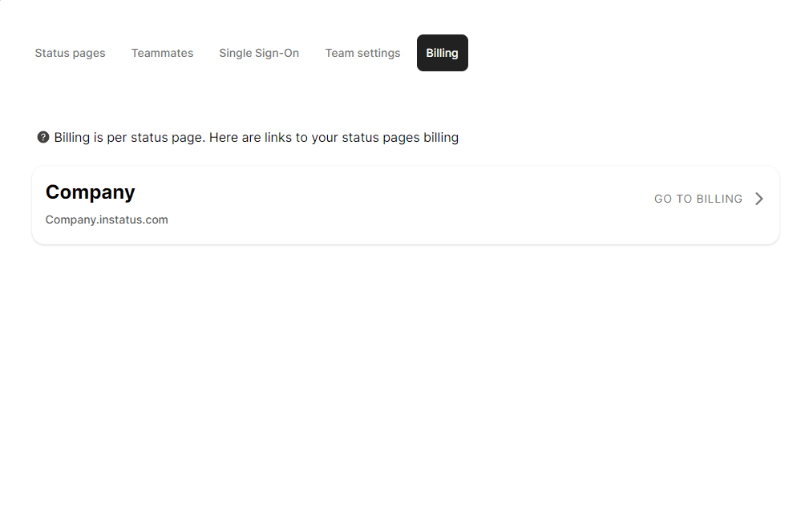The image size is (809, 532).
Task: Click the question mark help icon
Action: (x=43, y=137)
